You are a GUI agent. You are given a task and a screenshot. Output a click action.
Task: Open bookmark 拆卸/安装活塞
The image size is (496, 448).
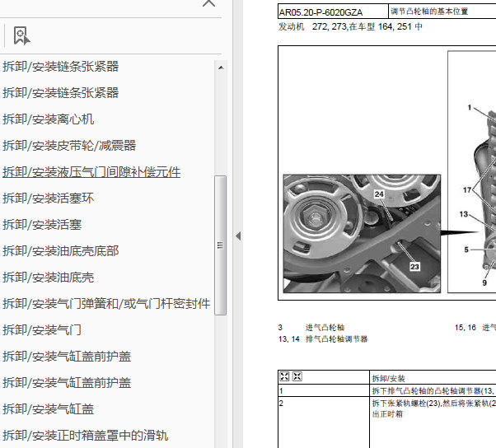42,225
